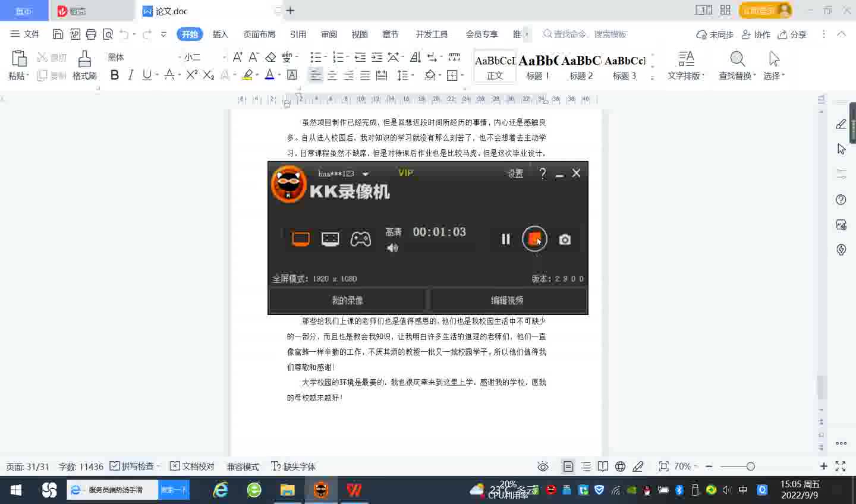Click the character border icon
The image size is (856, 504).
point(292,75)
